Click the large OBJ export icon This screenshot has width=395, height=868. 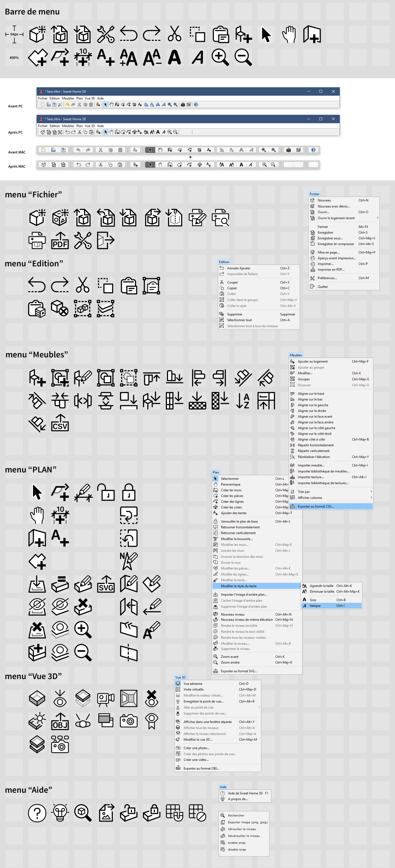[x=60, y=721]
